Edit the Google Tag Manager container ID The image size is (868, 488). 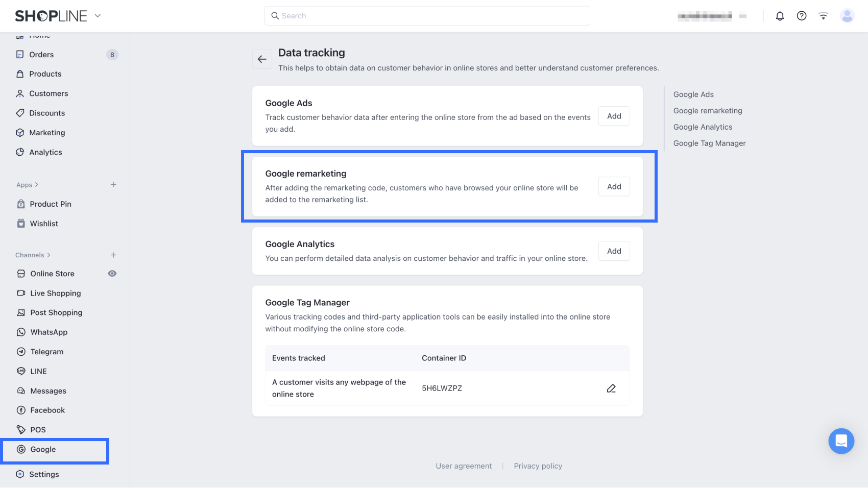[x=611, y=388]
